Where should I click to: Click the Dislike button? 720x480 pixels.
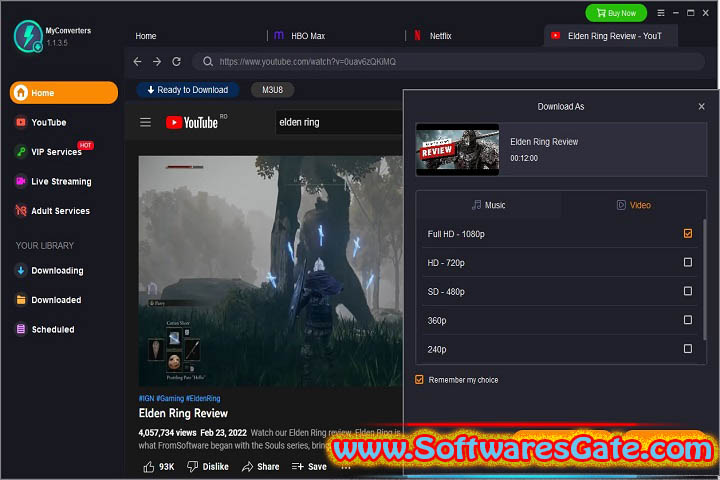208,467
